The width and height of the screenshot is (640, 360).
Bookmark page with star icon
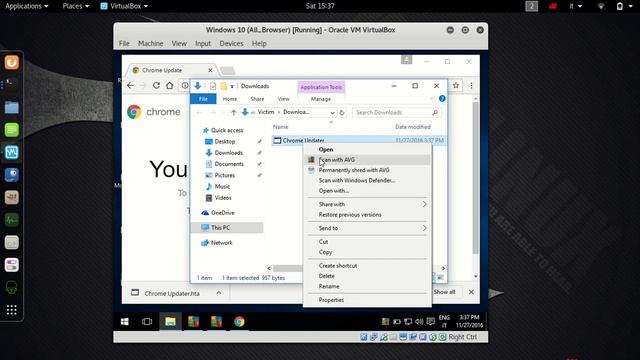pyautogui.click(x=456, y=85)
